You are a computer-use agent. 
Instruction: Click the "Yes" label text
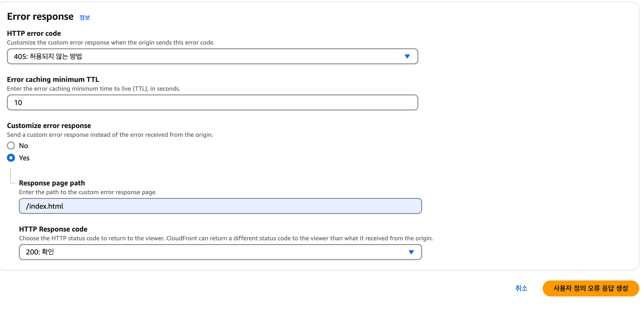point(24,158)
